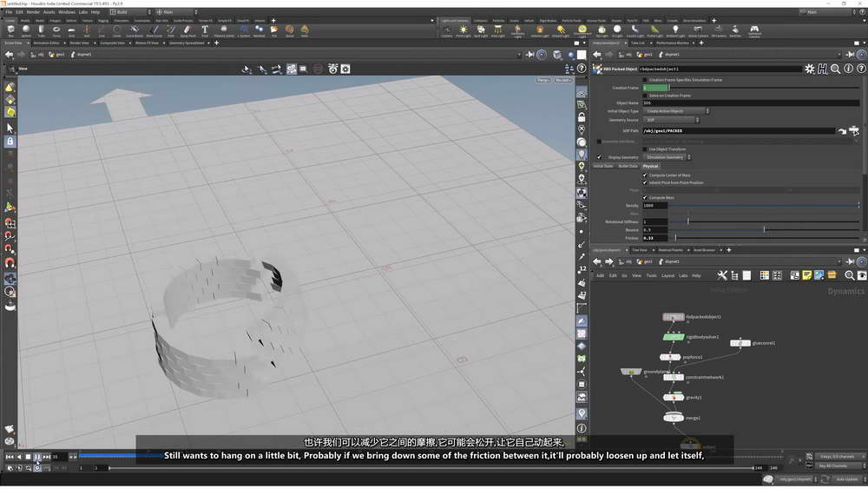The height and width of the screenshot is (489, 868).
Task: Click the network editor wrench tools icon
Action: point(721,275)
